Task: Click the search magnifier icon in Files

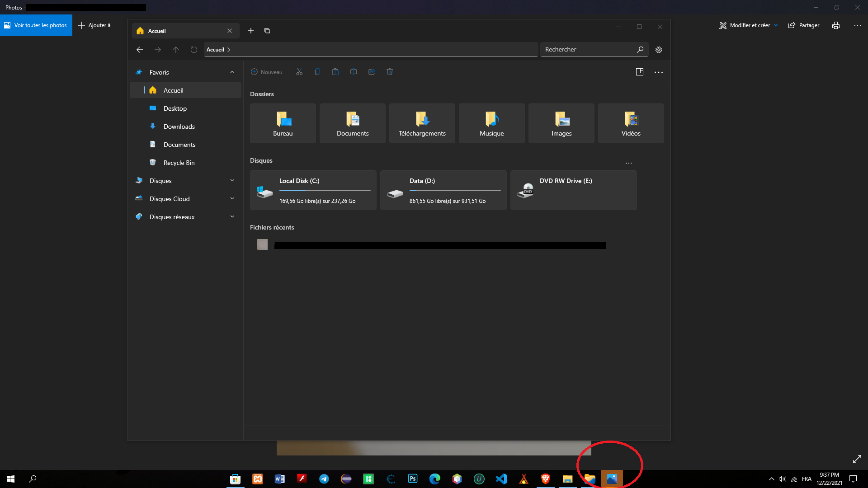Action: pyautogui.click(x=640, y=49)
